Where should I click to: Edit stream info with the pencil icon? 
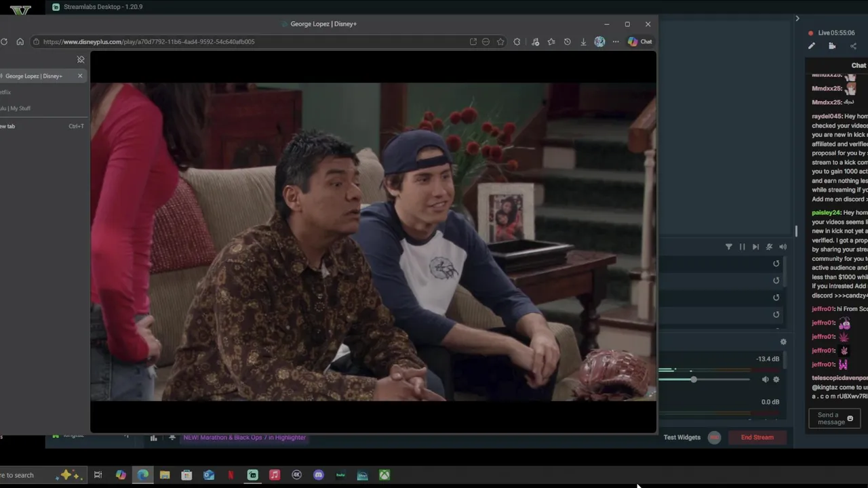[812, 46]
